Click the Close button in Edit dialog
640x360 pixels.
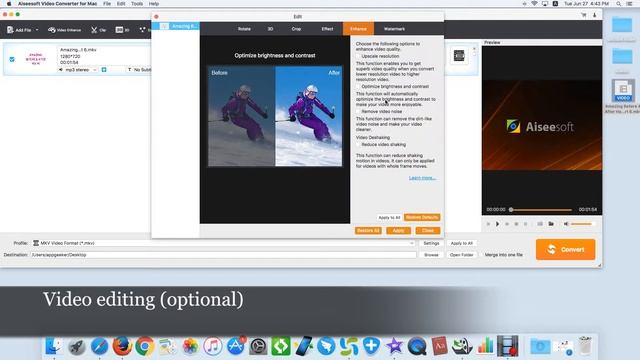coord(428,231)
